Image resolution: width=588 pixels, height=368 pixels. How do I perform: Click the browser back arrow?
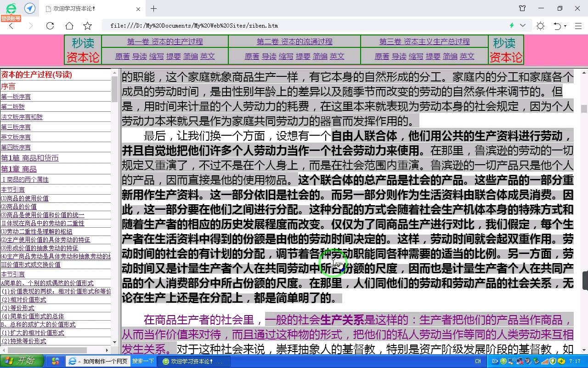click(11, 26)
